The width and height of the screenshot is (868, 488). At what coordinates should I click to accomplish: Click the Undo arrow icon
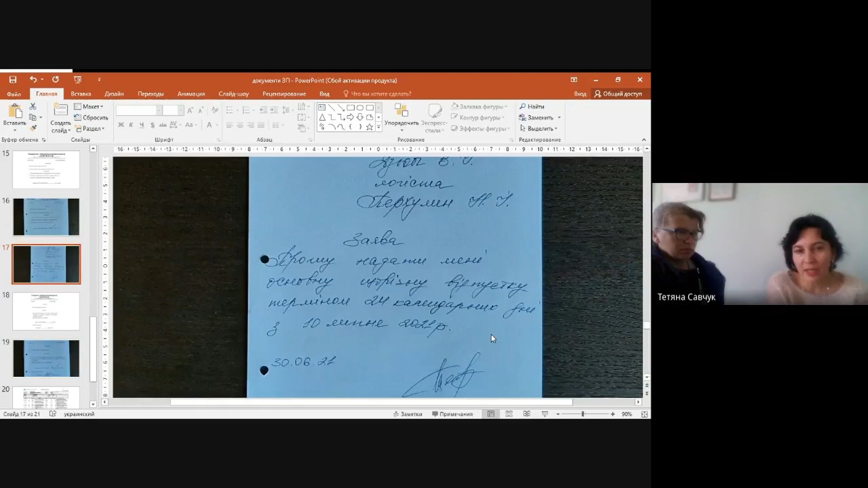click(x=33, y=80)
